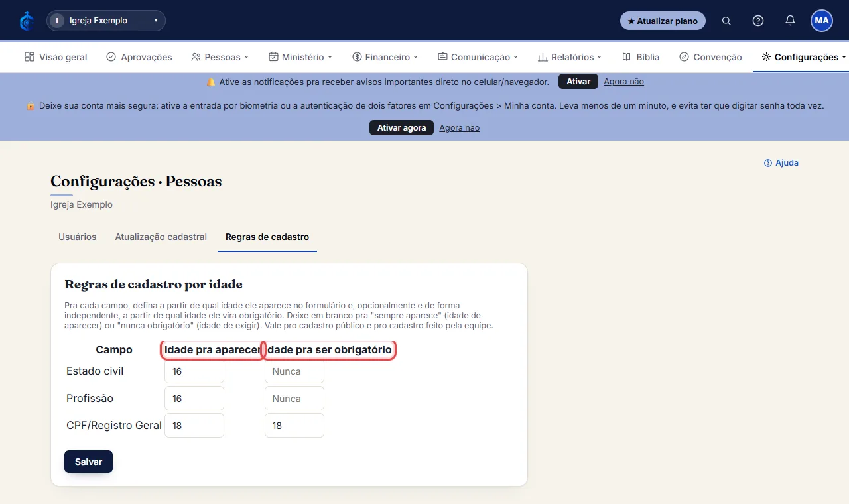
Task: Edit Estado civil idade pra aparecer field
Action: [194, 371]
